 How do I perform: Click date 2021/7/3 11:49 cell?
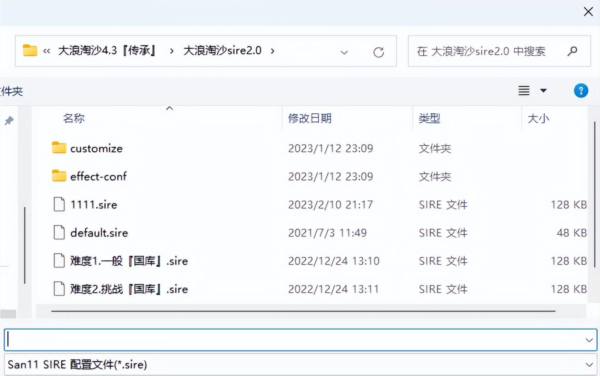coord(328,233)
